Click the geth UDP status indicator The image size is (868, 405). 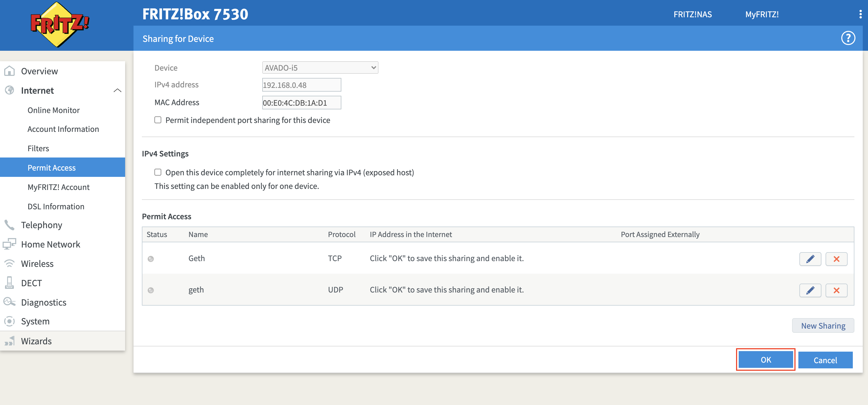[151, 290]
